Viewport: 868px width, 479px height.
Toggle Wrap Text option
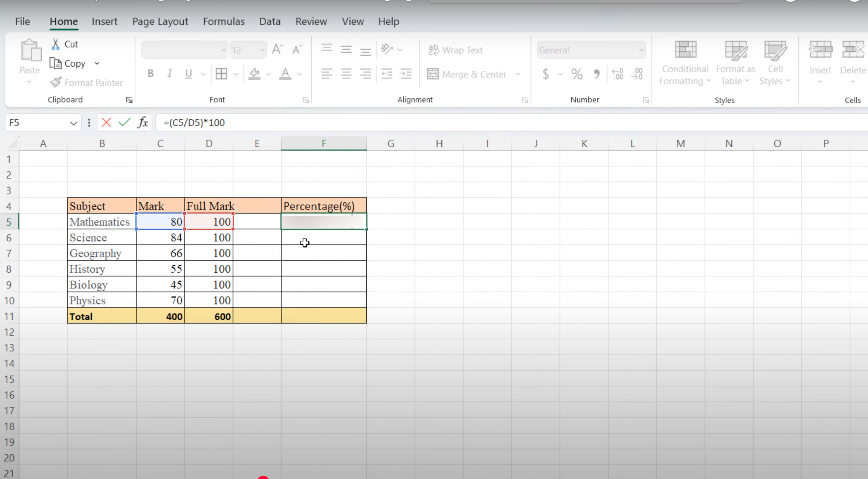point(456,50)
